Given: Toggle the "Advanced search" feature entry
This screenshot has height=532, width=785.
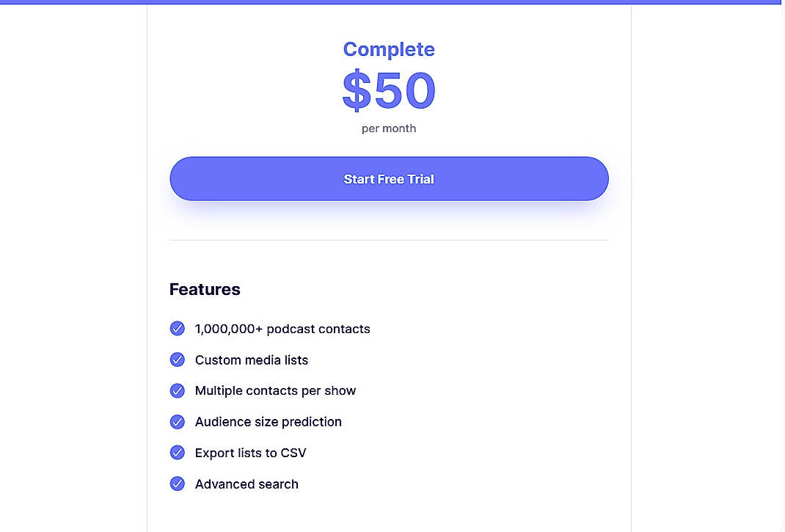Looking at the screenshot, I should (247, 484).
